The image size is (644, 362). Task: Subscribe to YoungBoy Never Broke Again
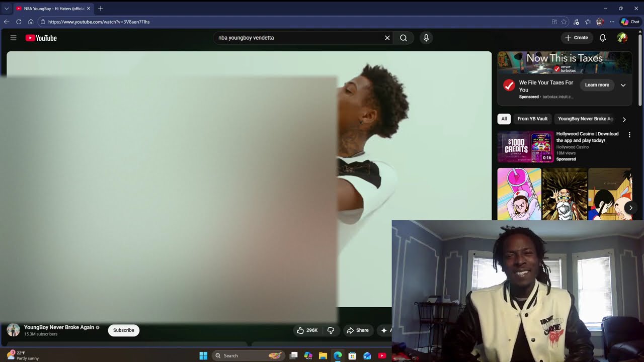(x=124, y=330)
